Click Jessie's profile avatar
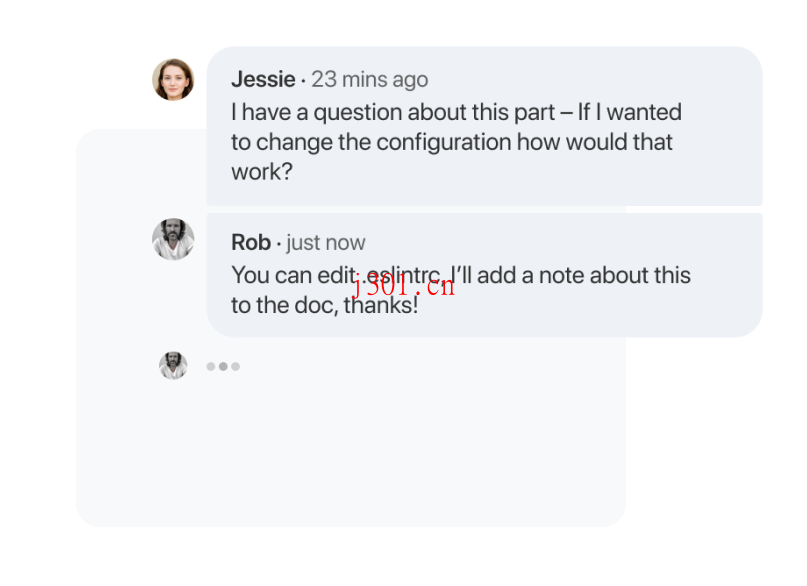 pyautogui.click(x=173, y=79)
